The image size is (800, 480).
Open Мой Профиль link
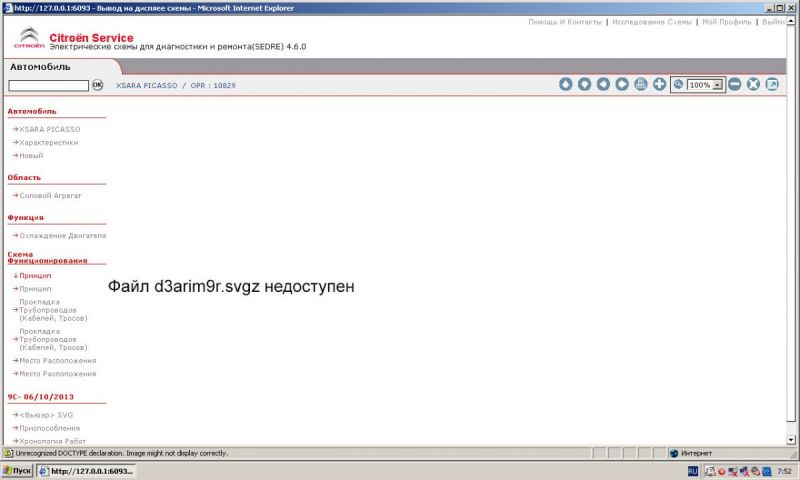pyautogui.click(x=727, y=22)
